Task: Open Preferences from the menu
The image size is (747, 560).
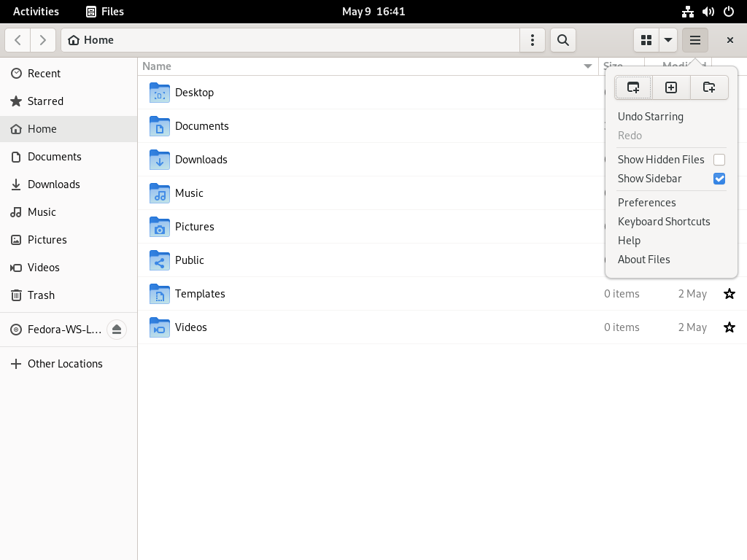Action: coord(647,203)
